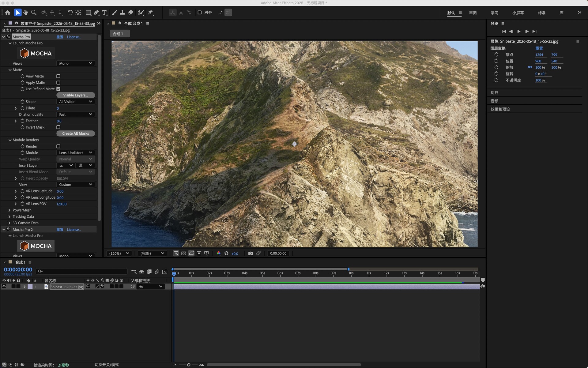Select the Hand tool

click(26, 13)
